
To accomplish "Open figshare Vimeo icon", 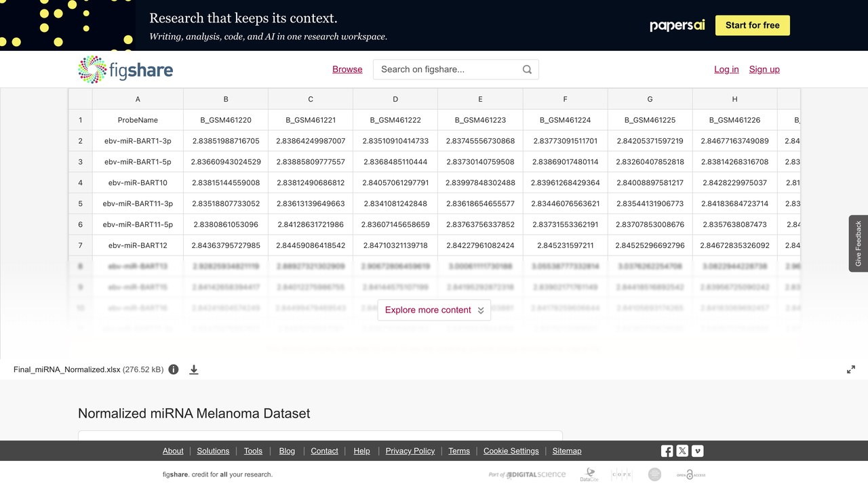I will [x=697, y=451].
